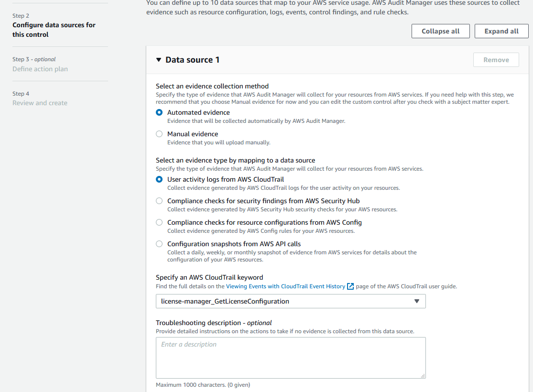Click the 'Maximum 1000 characters. (0 given)' text

coord(203,385)
